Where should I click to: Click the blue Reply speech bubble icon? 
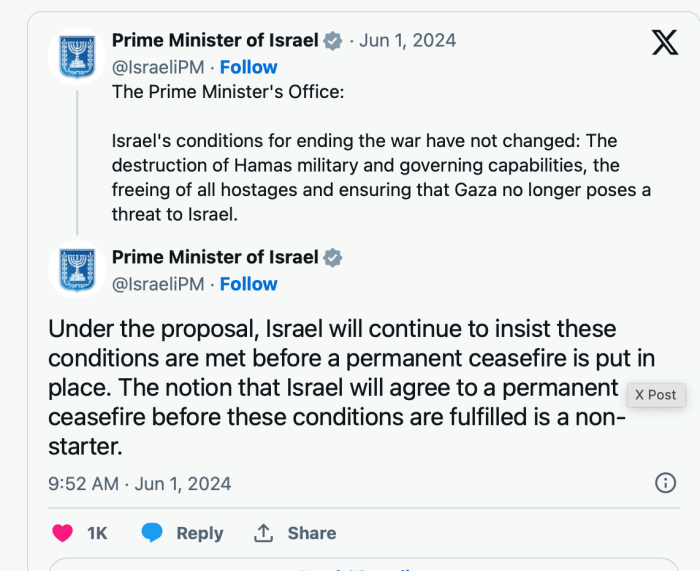click(152, 533)
